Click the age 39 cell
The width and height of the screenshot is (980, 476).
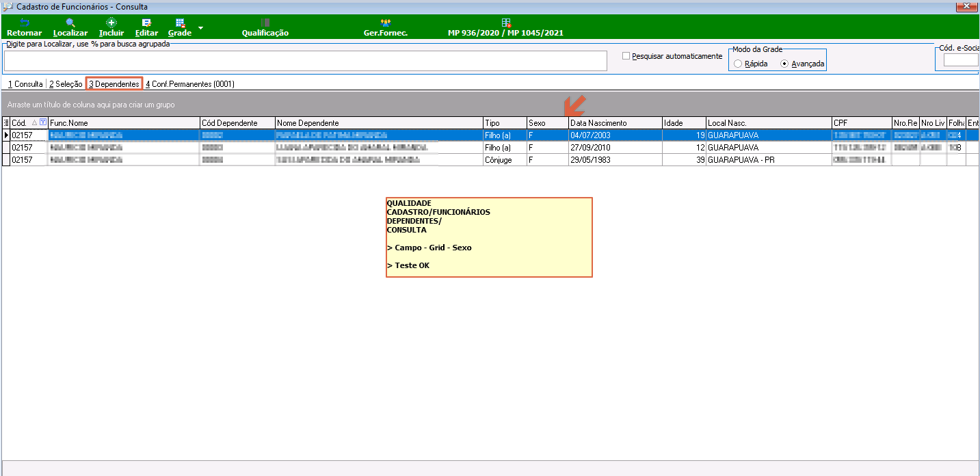684,160
